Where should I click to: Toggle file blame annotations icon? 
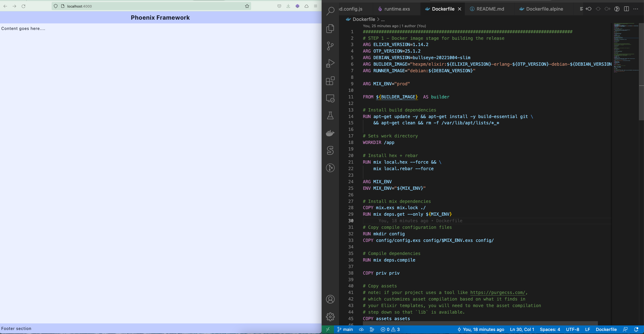click(x=598, y=9)
